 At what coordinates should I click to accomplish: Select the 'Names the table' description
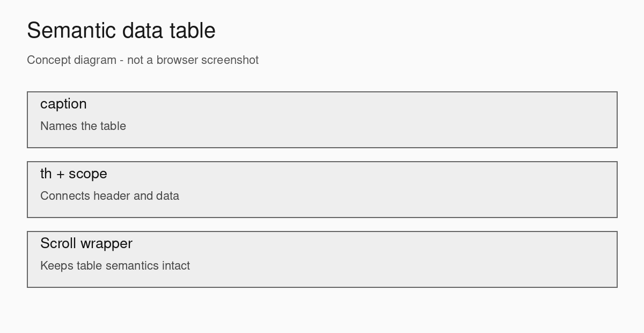(83, 126)
